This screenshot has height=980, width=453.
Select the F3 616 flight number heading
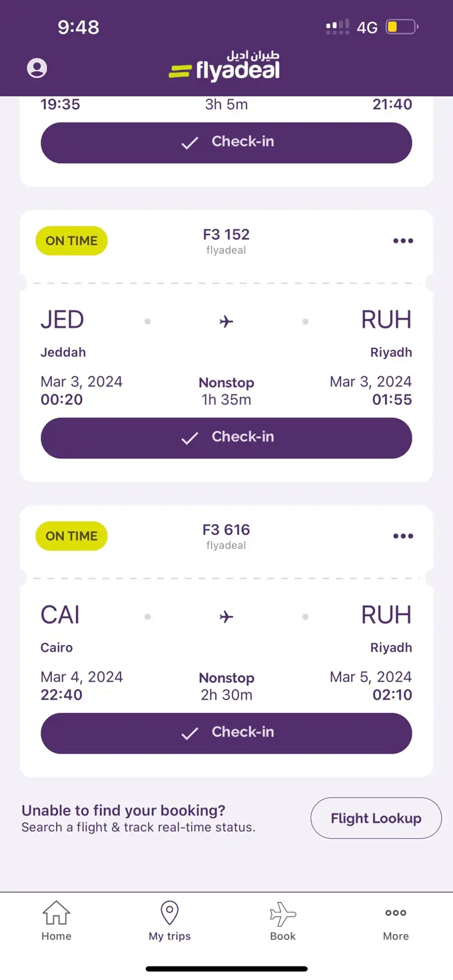(x=226, y=530)
